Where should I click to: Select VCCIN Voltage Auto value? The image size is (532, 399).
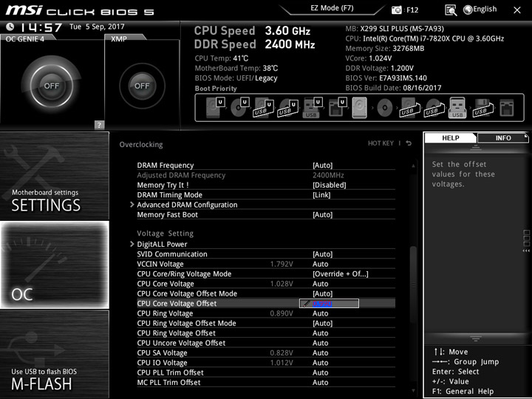pyautogui.click(x=320, y=264)
